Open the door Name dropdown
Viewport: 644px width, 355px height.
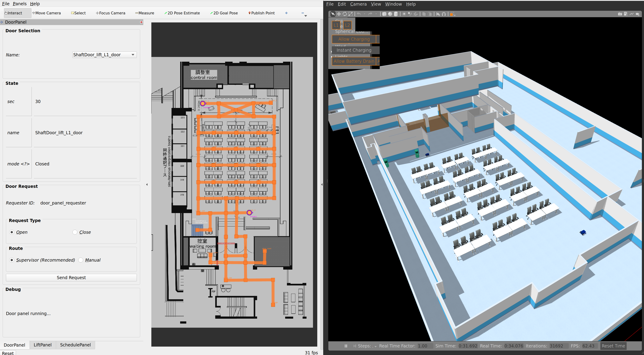[104, 55]
